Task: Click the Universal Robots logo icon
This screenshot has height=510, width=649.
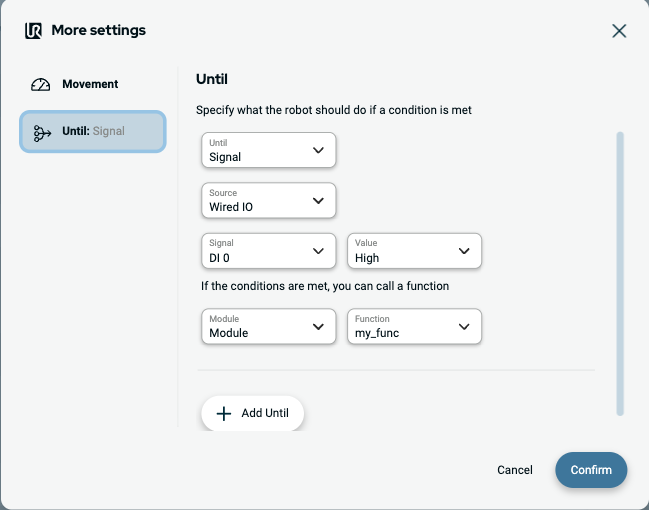Action: click(x=33, y=30)
